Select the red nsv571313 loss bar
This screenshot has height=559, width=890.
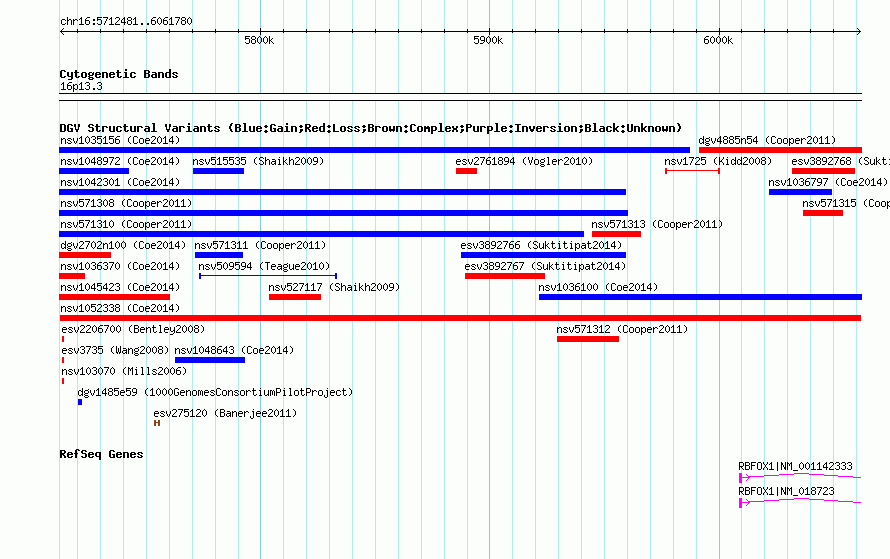[616, 234]
